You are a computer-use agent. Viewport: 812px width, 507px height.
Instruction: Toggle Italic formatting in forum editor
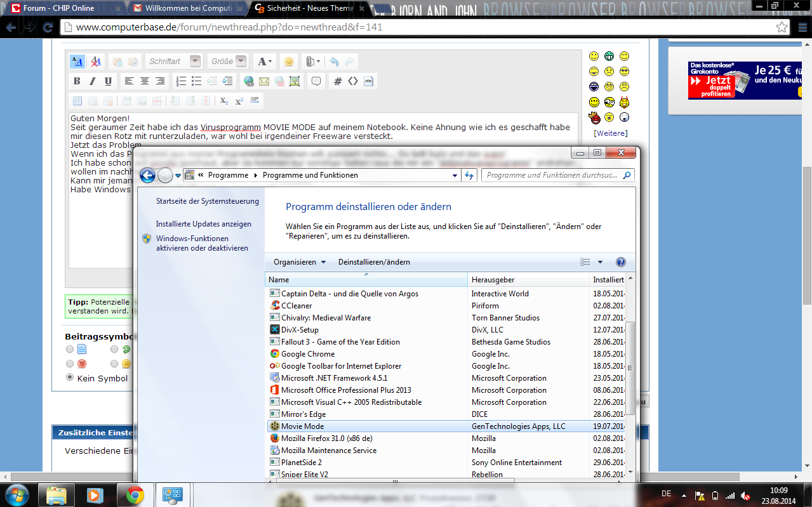[x=93, y=81]
